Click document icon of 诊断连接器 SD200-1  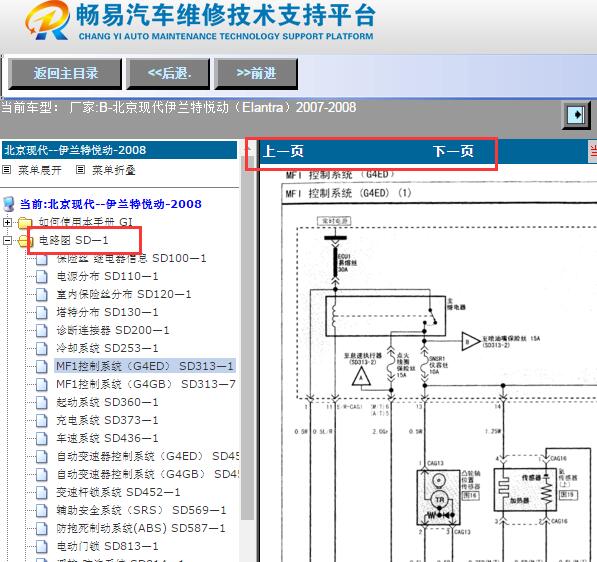coord(42,330)
